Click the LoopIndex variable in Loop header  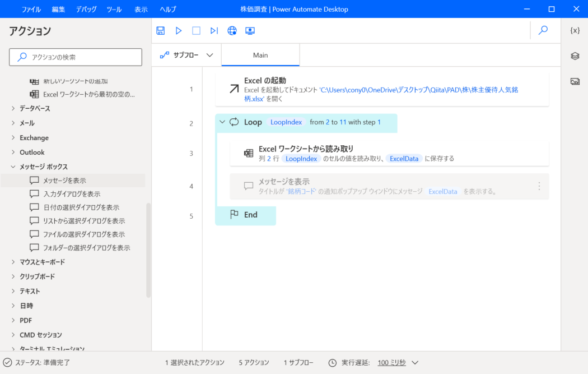coord(286,122)
